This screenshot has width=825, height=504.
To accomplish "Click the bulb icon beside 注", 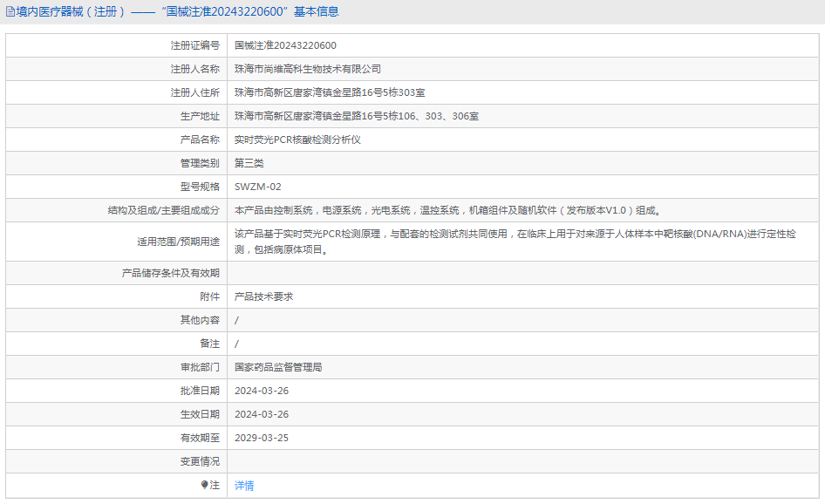I will [205, 485].
